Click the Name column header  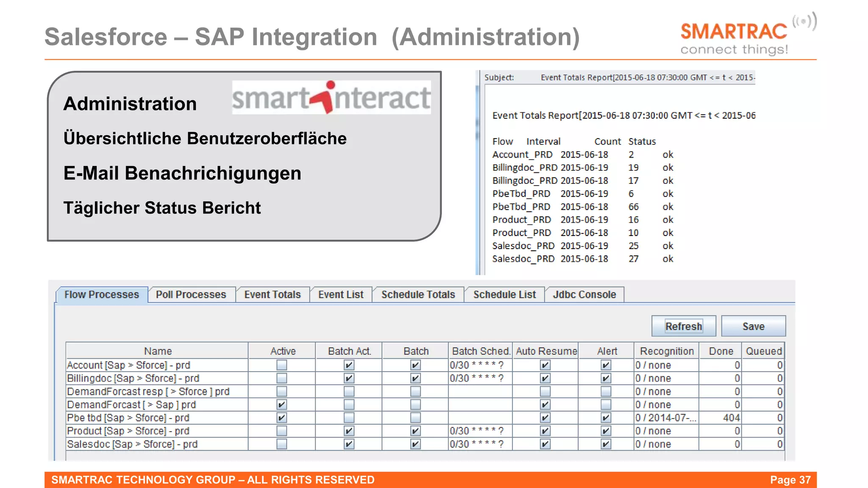pyautogui.click(x=157, y=351)
